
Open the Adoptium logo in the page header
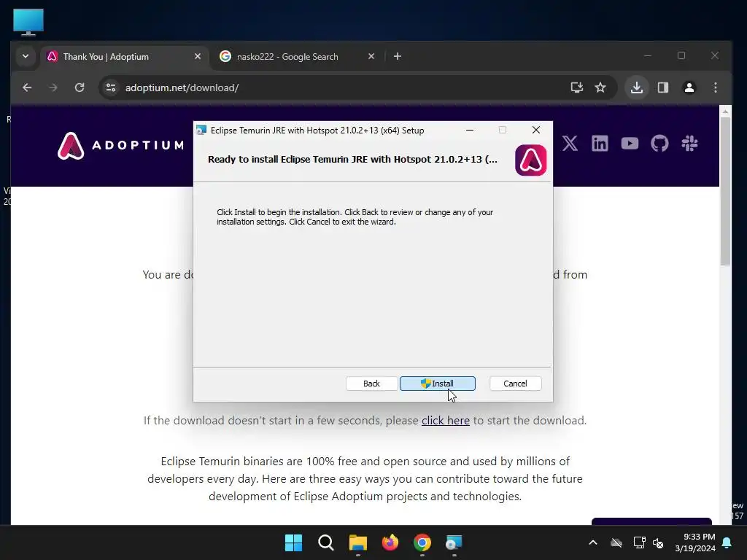click(x=120, y=145)
